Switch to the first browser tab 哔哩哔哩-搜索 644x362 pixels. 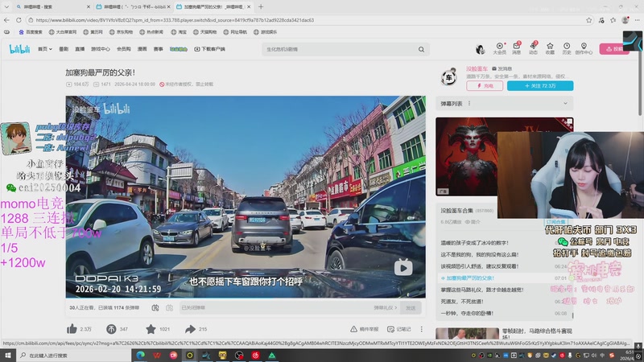click(52, 6)
